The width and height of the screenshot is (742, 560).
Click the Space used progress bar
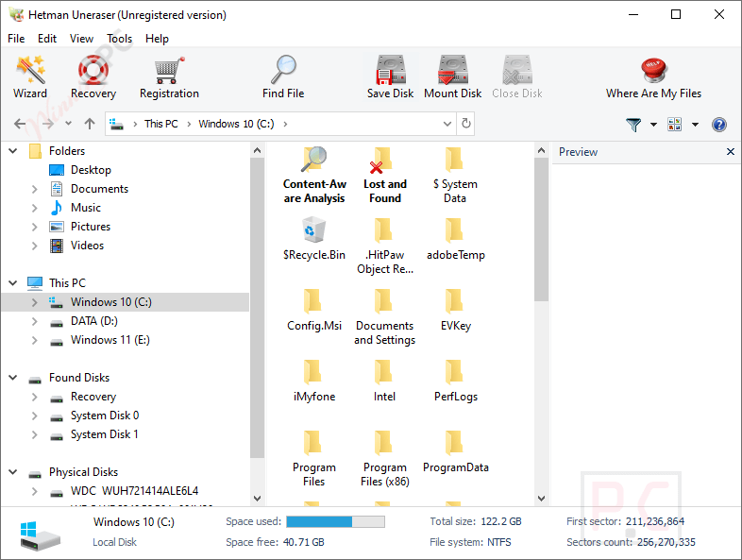(x=335, y=521)
